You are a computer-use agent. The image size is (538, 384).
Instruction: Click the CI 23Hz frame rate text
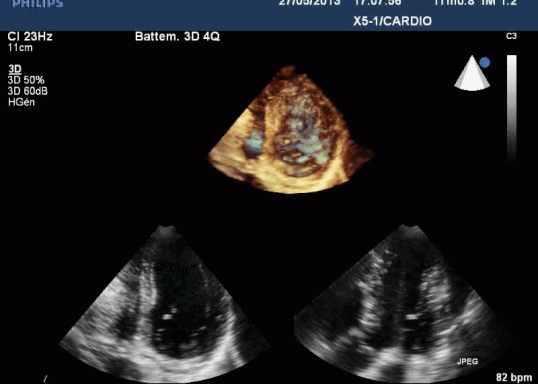pos(30,36)
